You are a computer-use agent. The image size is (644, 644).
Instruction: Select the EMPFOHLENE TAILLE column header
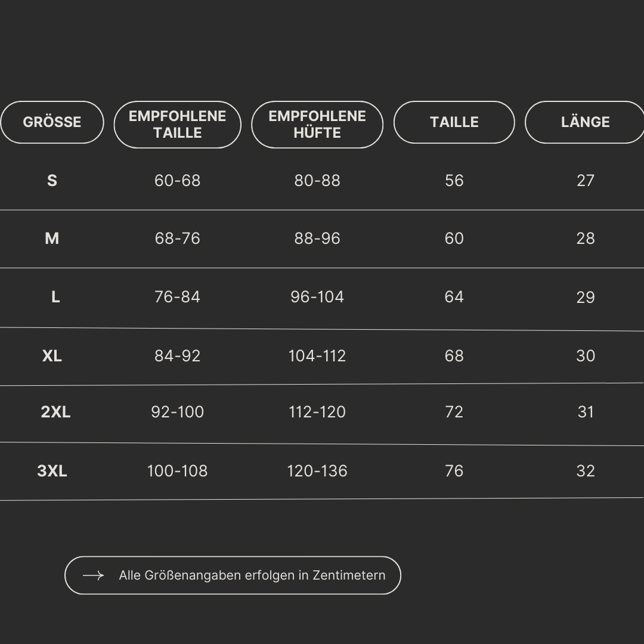(x=178, y=125)
